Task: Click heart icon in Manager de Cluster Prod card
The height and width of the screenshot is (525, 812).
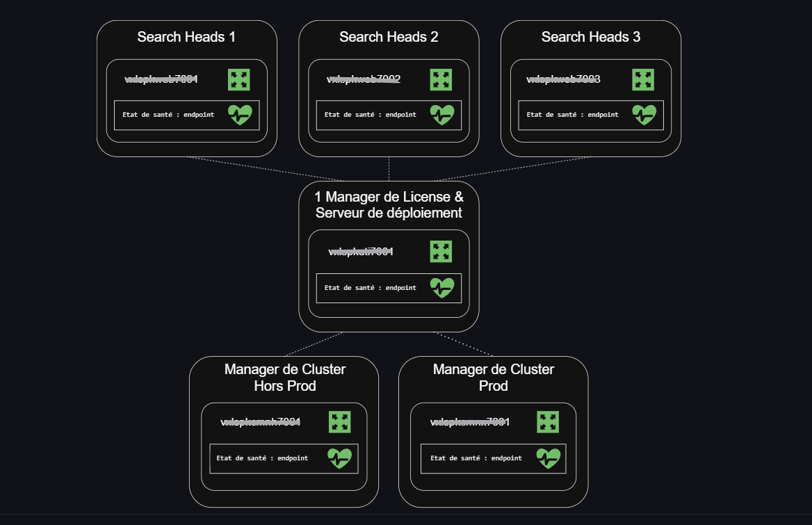Action: (x=548, y=458)
